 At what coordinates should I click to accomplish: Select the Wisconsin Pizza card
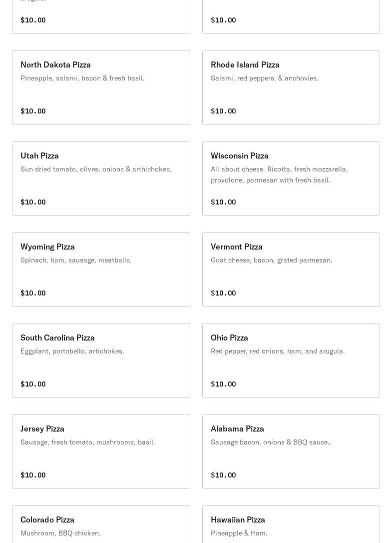click(291, 178)
